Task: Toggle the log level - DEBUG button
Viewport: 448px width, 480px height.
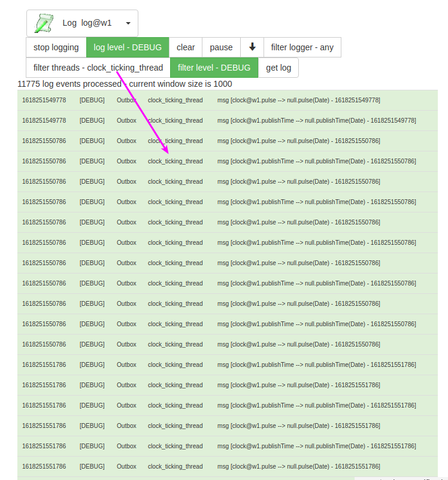Action: (128, 47)
